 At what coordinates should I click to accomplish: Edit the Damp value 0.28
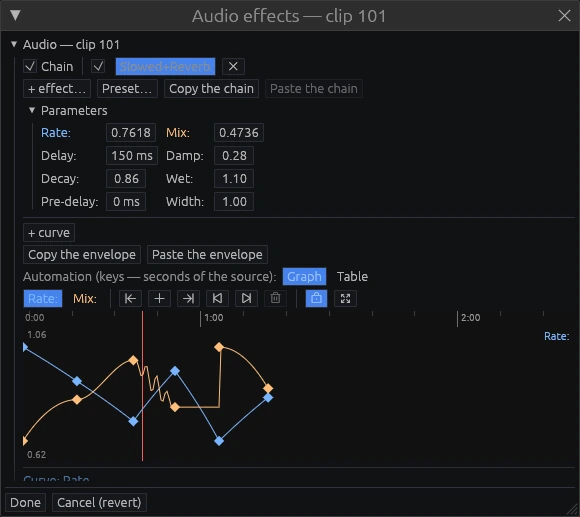(x=234, y=155)
